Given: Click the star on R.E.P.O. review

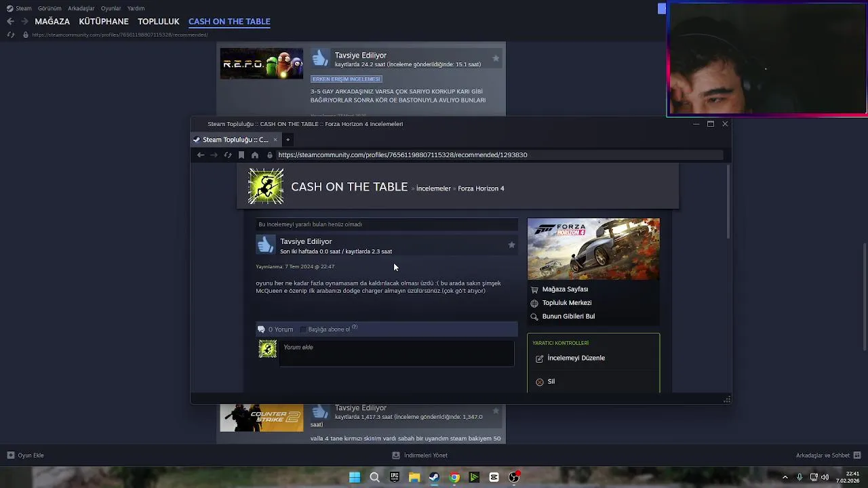Looking at the screenshot, I should 496,58.
